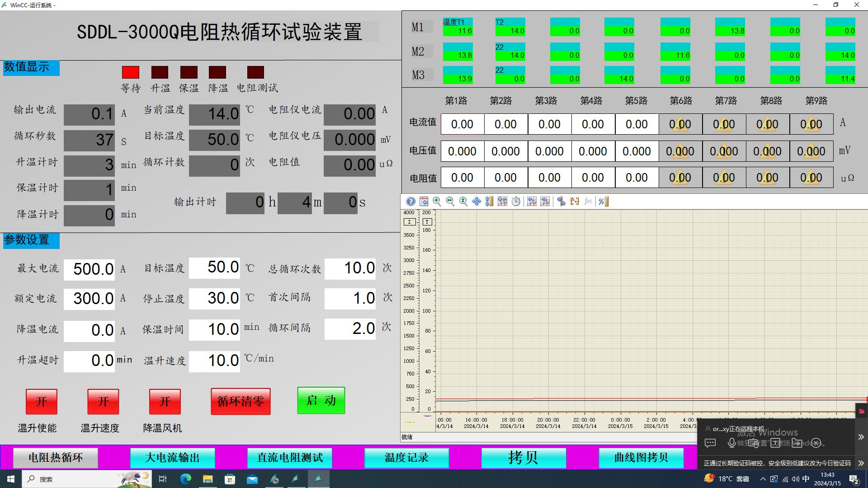Image resolution: width=868 pixels, height=488 pixels.
Task: Toggle the I current axis box
Action: pyautogui.click(x=409, y=222)
